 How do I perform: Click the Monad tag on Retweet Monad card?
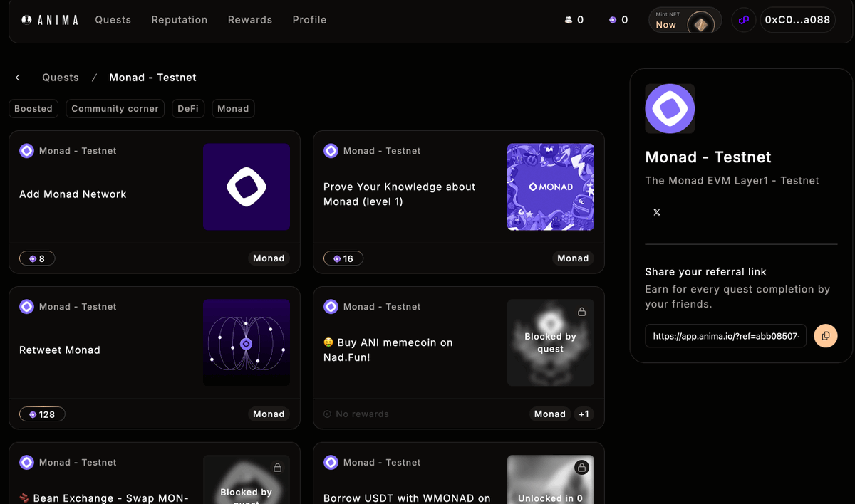coord(269,414)
